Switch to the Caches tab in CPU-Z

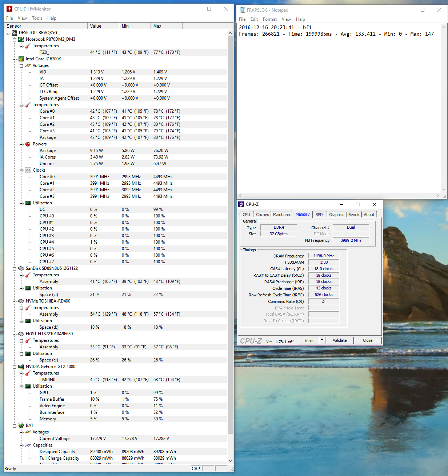coord(263,215)
